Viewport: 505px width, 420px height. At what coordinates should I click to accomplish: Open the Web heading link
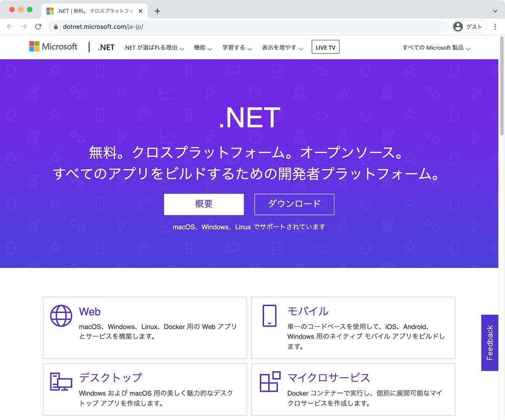pyautogui.click(x=90, y=311)
